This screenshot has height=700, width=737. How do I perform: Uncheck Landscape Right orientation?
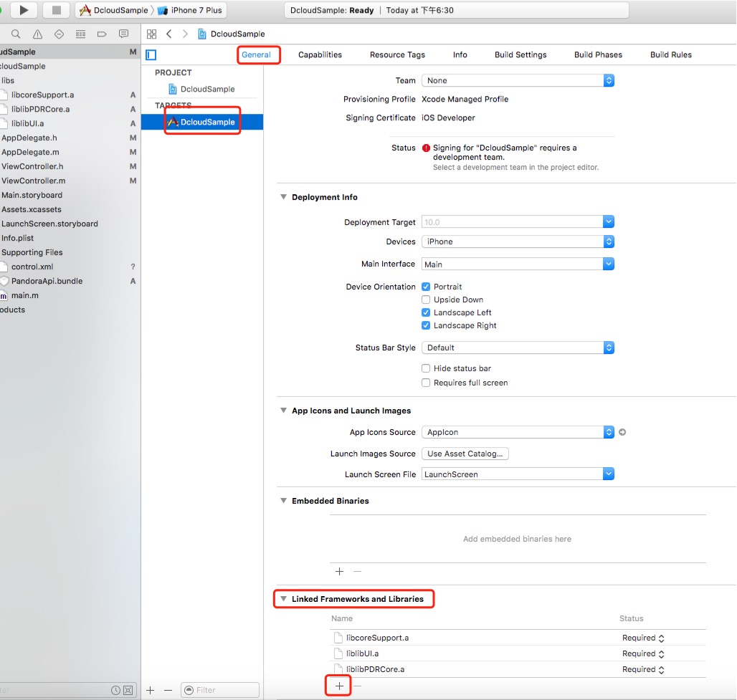click(426, 325)
